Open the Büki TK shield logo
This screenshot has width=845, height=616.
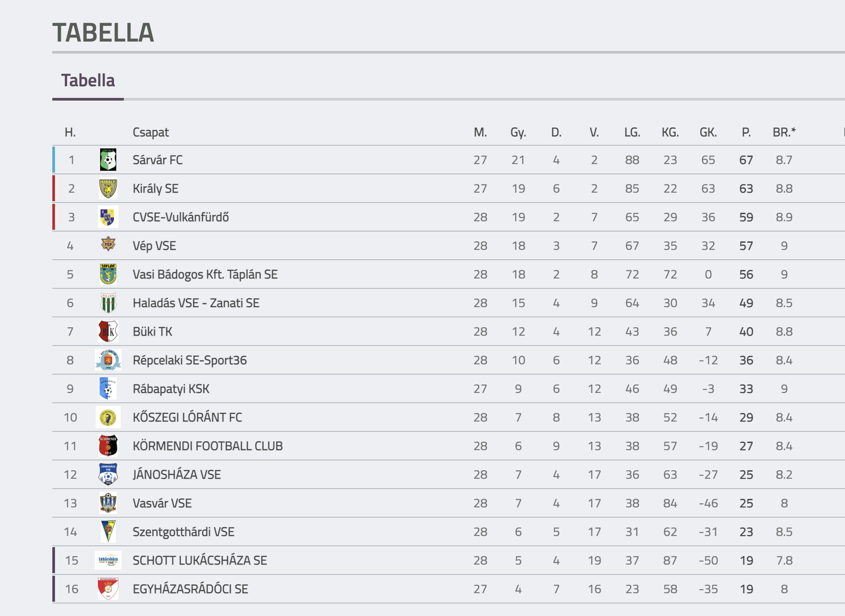[x=108, y=331]
